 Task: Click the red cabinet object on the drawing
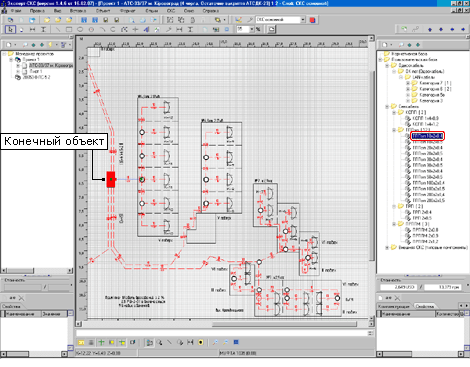[111, 179]
